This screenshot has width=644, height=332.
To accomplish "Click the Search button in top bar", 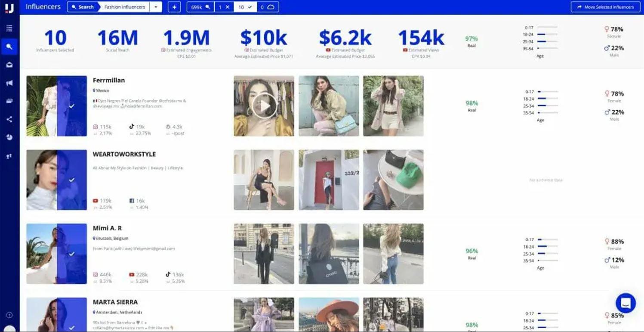I will tap(83, 7).
